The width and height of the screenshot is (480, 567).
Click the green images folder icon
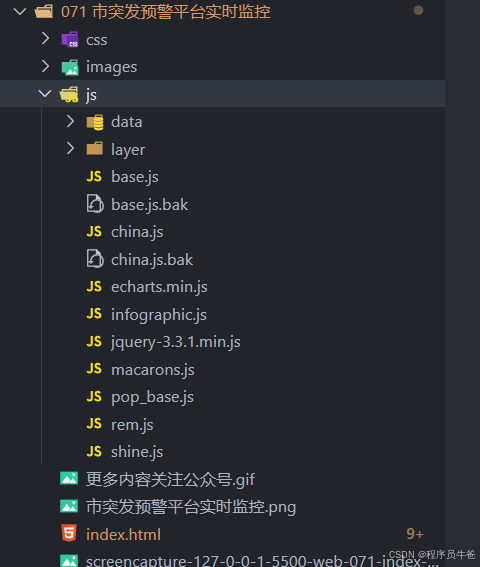70,67
